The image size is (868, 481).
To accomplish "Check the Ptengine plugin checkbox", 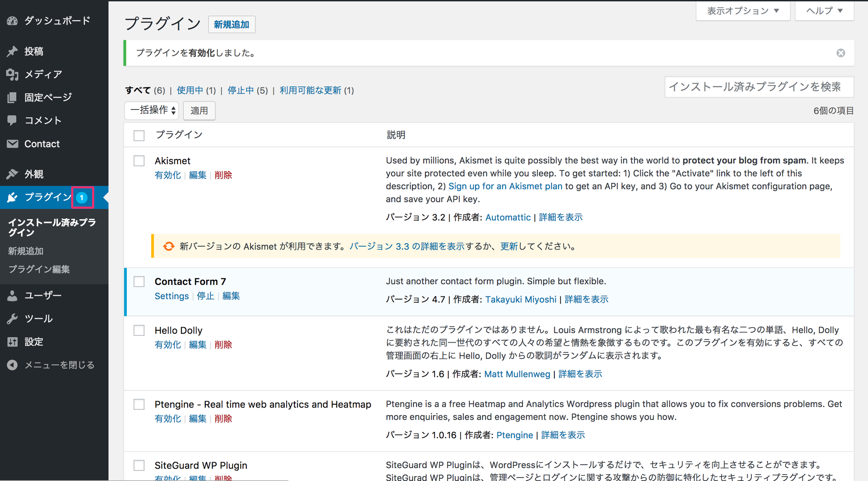I will click(x=139, y=404).
